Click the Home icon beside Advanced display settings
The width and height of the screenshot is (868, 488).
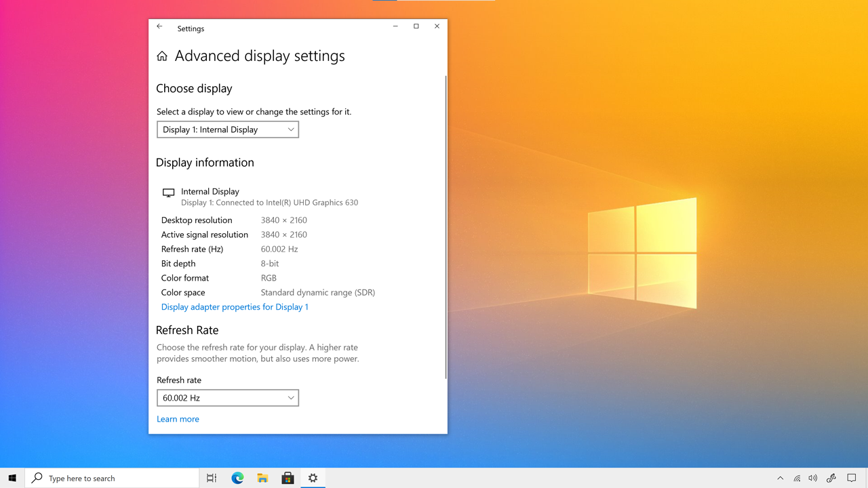(x=162, y=56)
